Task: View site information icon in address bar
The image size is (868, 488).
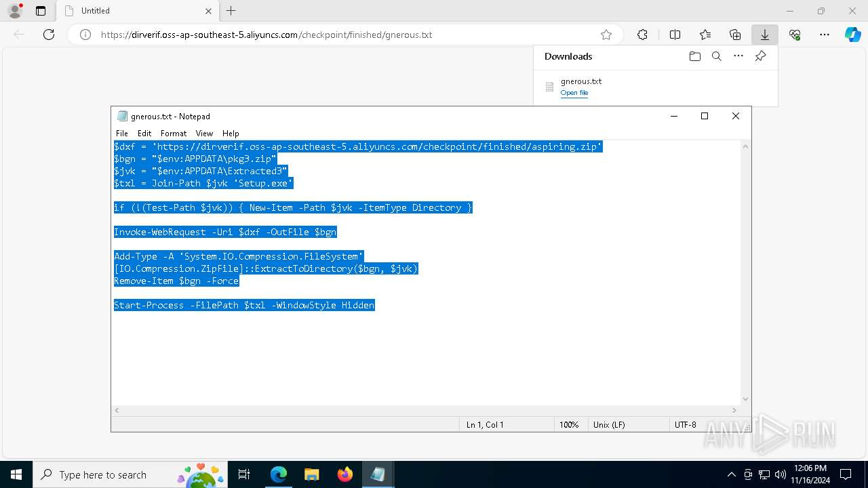Action: (85, 35)
